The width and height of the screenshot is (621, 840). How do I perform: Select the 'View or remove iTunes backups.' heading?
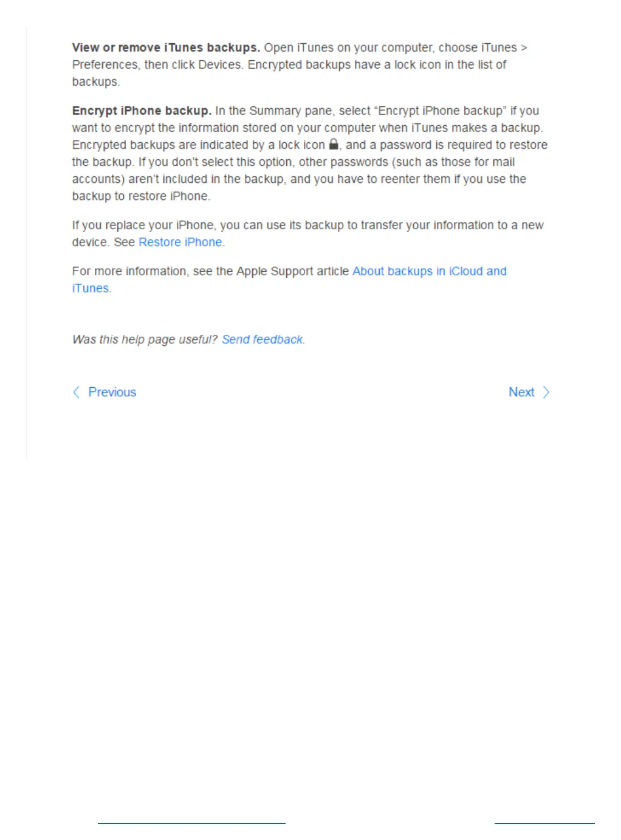[166, 47]
